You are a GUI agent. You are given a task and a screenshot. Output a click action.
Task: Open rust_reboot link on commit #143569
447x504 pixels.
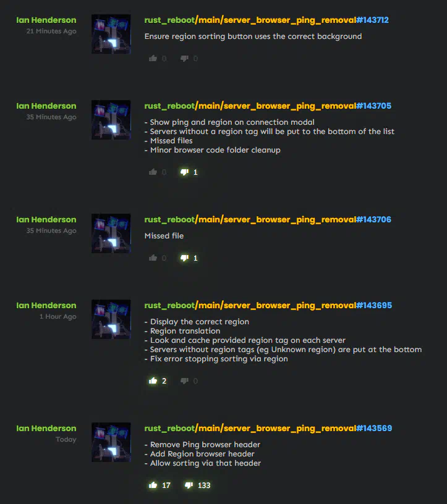pos(169,429)
